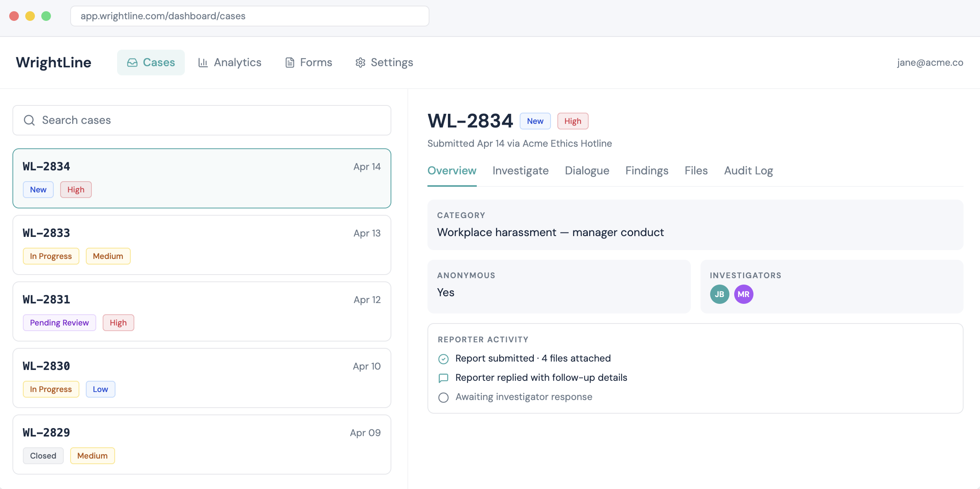Click the Reporter replied chat bubble icon
The image size is (980, 489).
443,378
